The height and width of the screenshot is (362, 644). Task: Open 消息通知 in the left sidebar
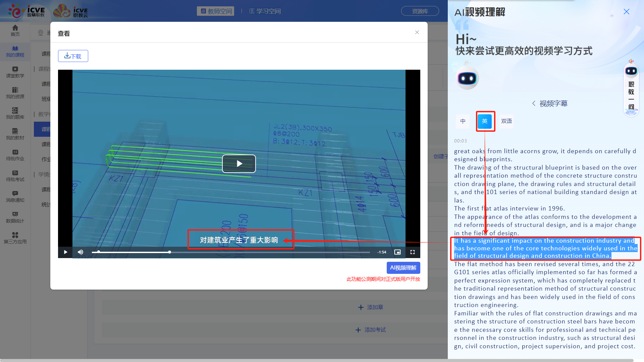(x=15, y=196)
